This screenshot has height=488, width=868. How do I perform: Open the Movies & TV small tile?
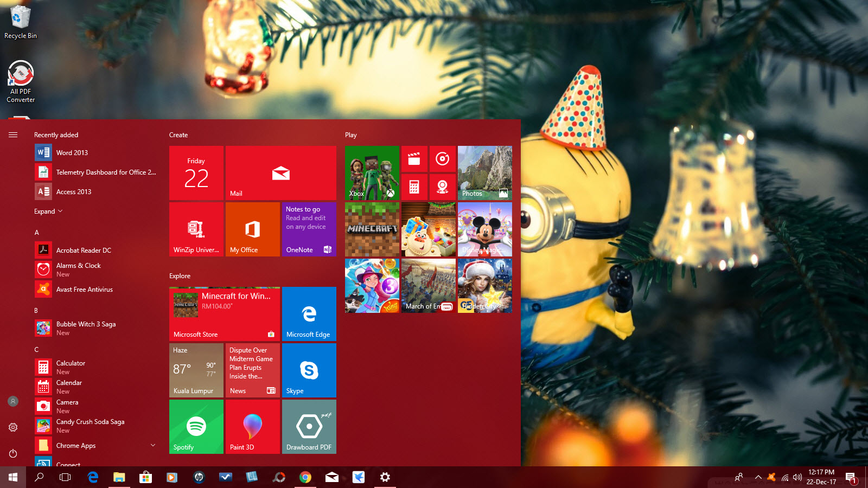[x=414, y=159]
